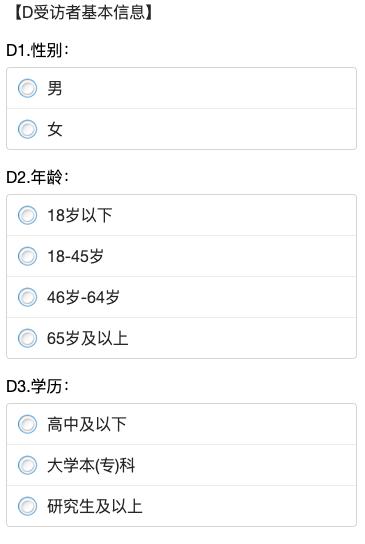Image resolution: width=365 pixels, height=544 pixels.
Task: Click the D1.性别 question heading
Action: point(37,50)
